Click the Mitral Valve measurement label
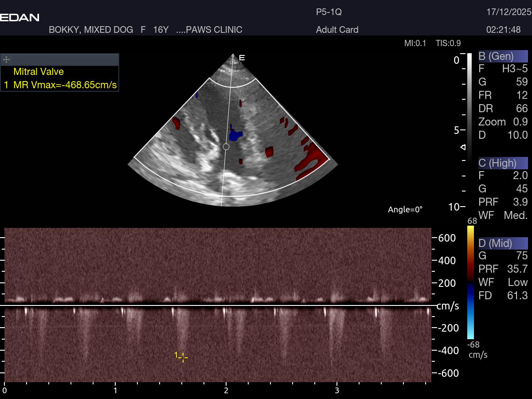Image resolution: width=532 pixels, height=399 pixels. [x=39, y=72]
